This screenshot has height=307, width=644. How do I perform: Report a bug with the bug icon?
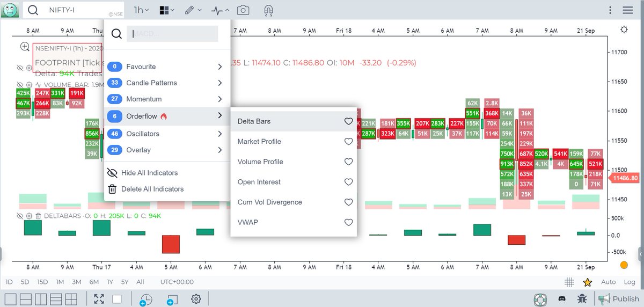click(x=582, y=299)
